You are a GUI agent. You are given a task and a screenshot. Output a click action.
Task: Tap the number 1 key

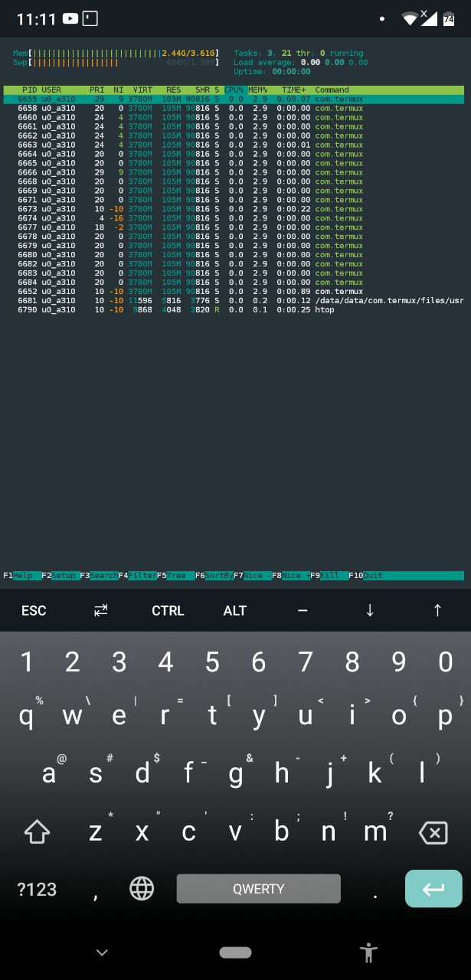coord(26,662)
